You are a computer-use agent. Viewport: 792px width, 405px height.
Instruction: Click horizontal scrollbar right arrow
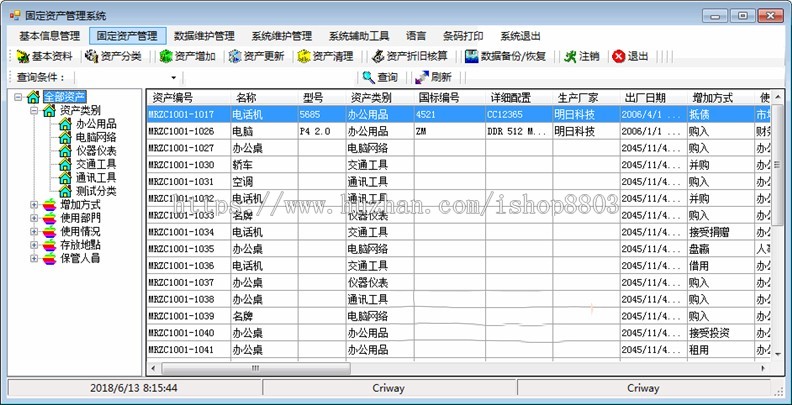click(763, 368)
